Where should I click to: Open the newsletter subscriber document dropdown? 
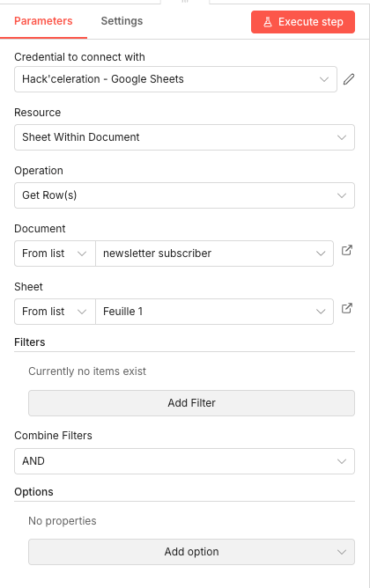click(x=214, y=254)
